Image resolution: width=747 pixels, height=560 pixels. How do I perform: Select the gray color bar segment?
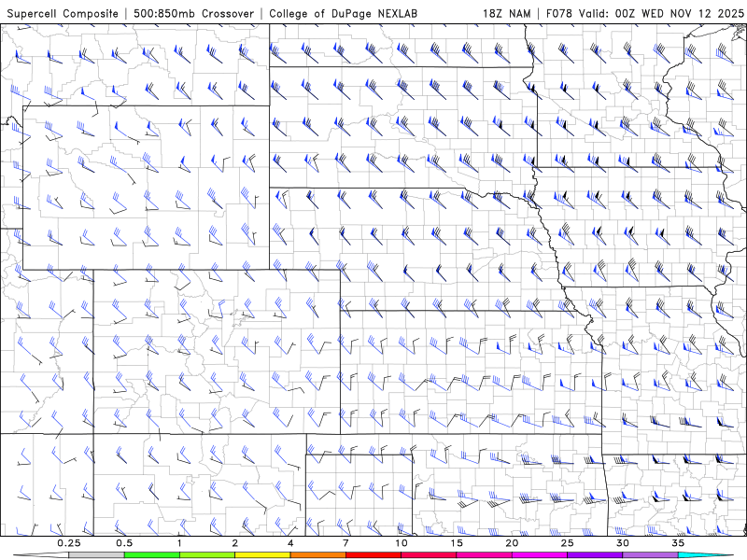[97, 555]
